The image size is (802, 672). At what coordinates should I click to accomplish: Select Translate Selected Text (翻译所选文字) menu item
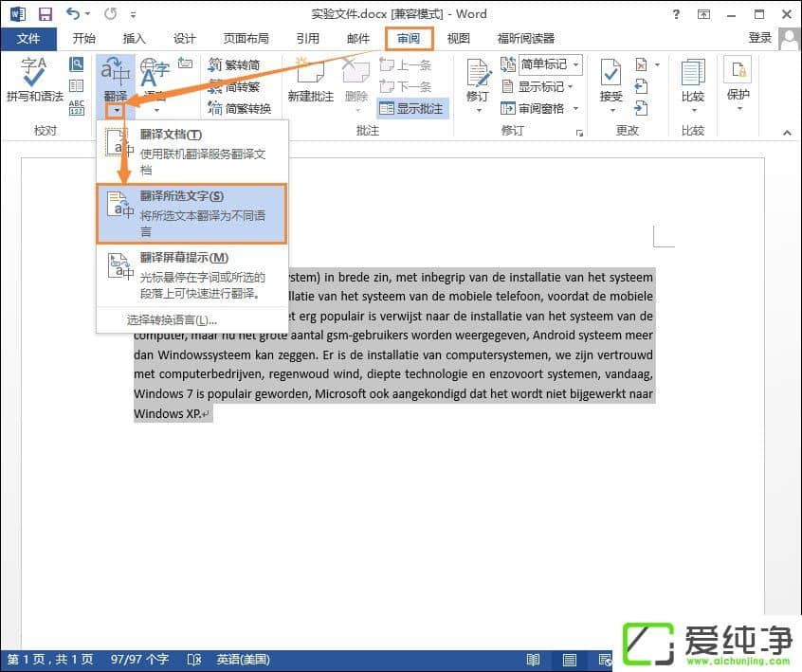pyautogui.click(x=191, y=213)
